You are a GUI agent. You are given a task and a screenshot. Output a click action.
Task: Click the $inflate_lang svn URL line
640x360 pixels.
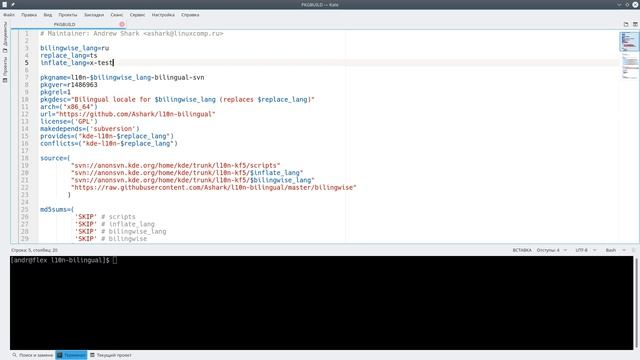pos(187,173)
